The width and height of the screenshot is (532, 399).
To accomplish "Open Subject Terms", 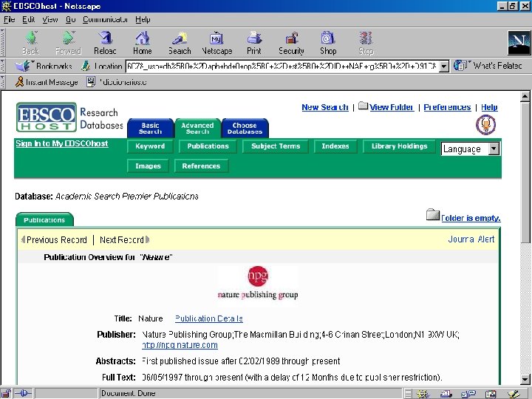I will (x=276, y=146).
